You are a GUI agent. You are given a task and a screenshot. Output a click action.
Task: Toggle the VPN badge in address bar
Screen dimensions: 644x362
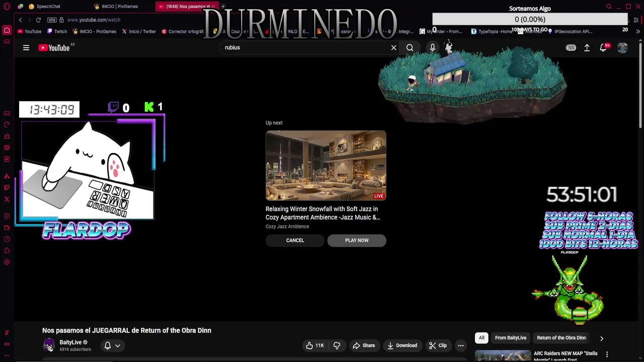[x=52, y=20]
